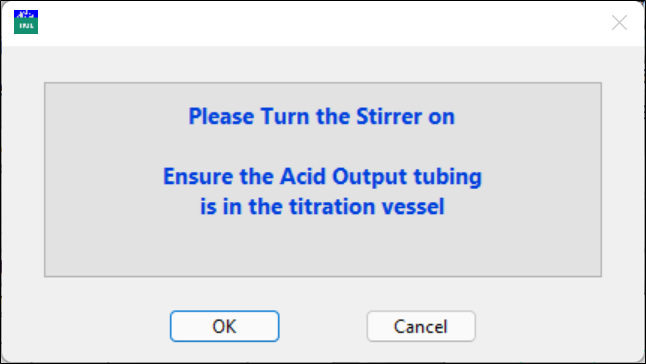Confirm the prompt with OK
Image resolution: width=646 pixels, height=364 pixels.
[225, 326]
